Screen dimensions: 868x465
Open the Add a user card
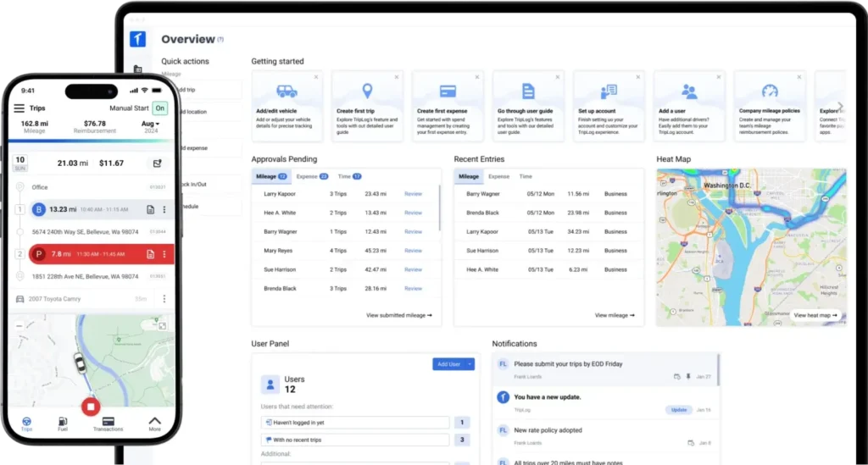point(689,107)
